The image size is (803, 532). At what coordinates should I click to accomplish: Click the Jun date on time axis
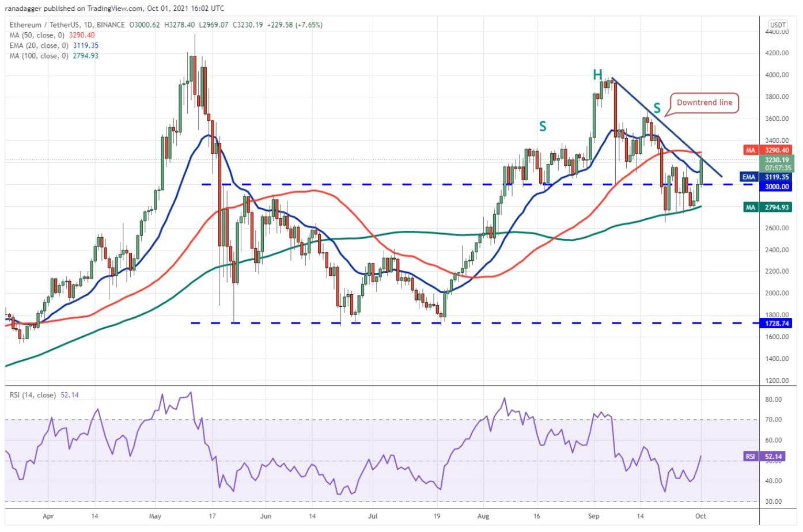click(x=266, y=516)
